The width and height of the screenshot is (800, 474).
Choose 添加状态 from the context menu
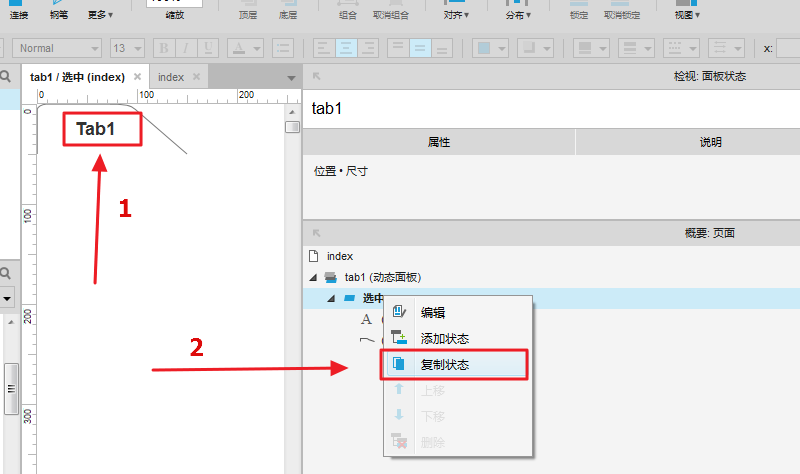click(x=445, y=339)
